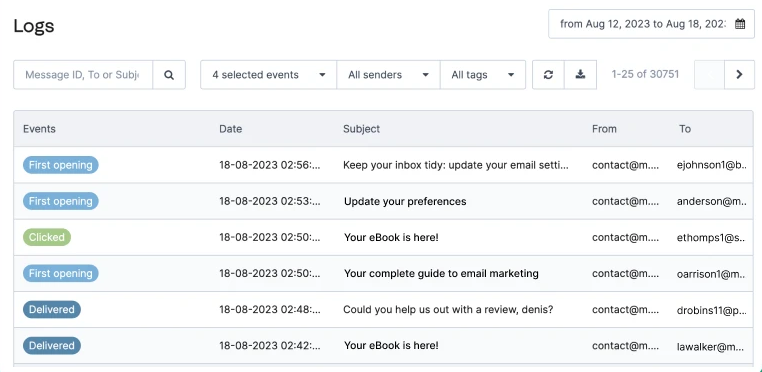Click First opening badge for Update your preferences

click(x=61, y=201)
